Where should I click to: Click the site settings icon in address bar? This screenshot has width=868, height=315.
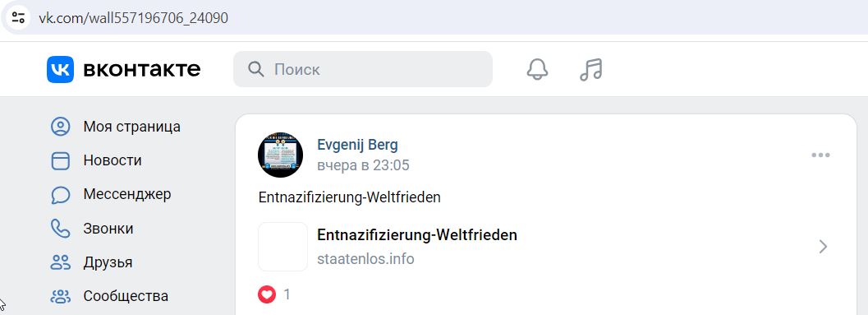[x=18, y=17]
